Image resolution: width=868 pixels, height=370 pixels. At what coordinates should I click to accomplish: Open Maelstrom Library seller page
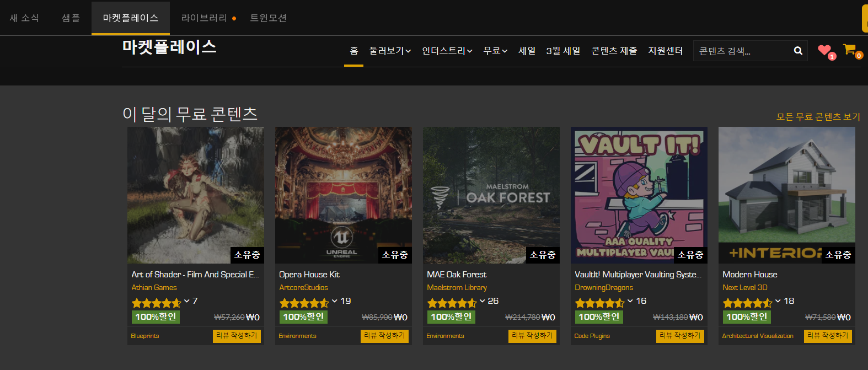(457, 288)
